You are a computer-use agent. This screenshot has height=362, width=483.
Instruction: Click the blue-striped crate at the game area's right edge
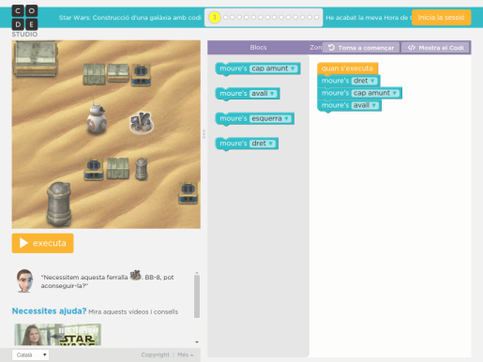tap(188, 193)
